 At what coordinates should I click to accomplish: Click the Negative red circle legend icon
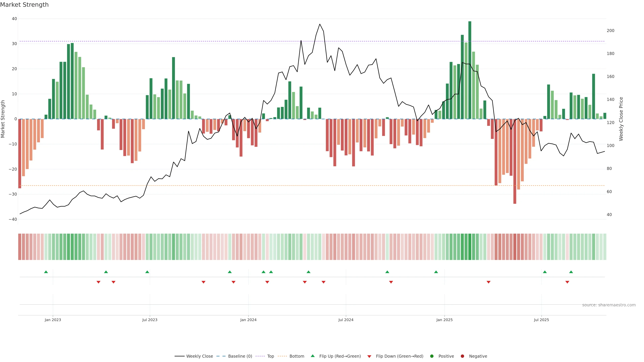pyautogui.click(x=462, y=356)
